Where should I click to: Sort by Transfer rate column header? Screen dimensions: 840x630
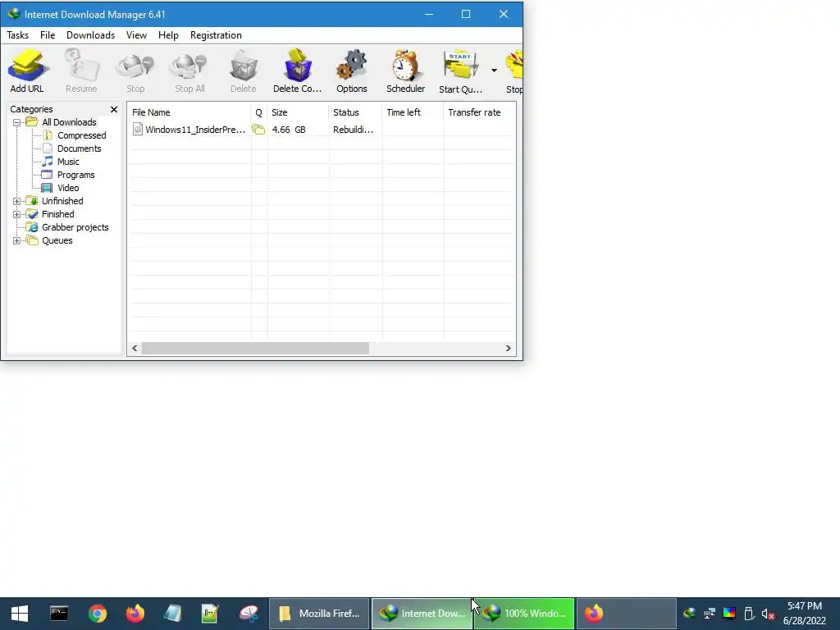tap(479, 112)
